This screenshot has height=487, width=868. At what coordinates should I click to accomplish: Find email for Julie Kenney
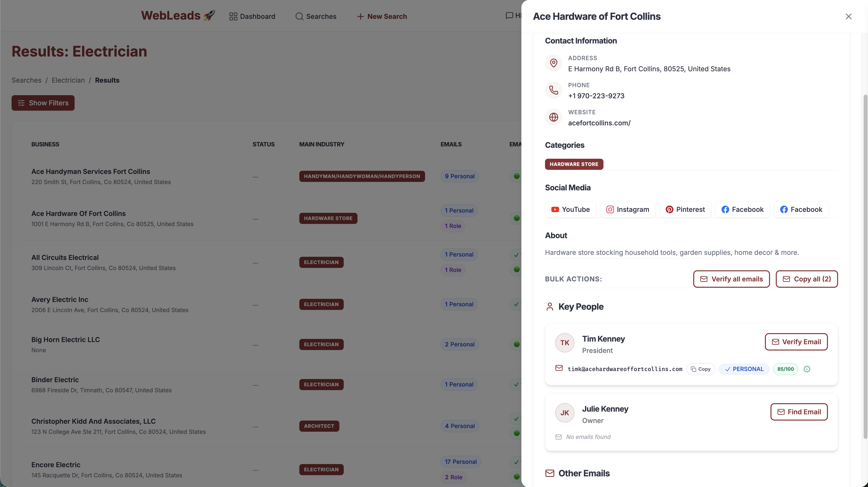[x=798, y=412]
